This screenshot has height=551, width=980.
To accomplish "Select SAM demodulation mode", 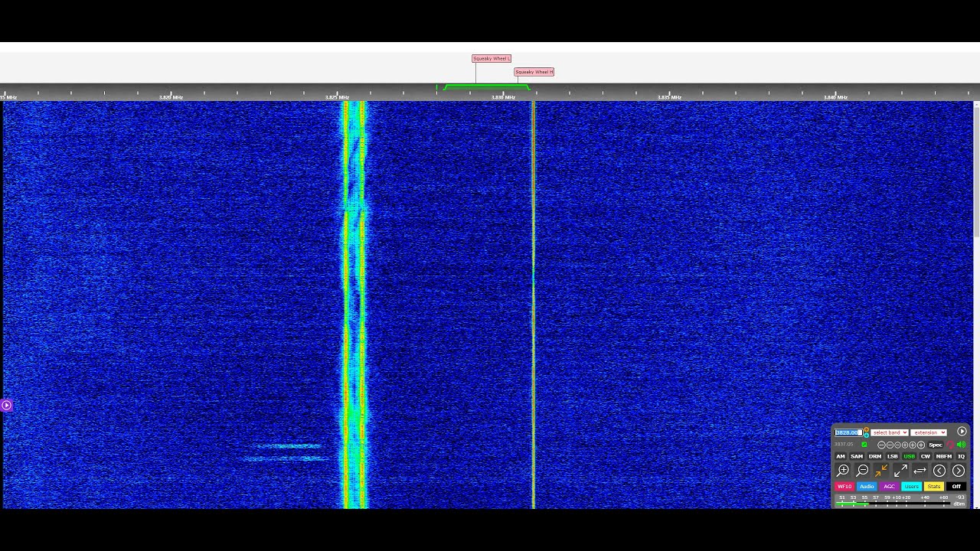I will 857,456.
